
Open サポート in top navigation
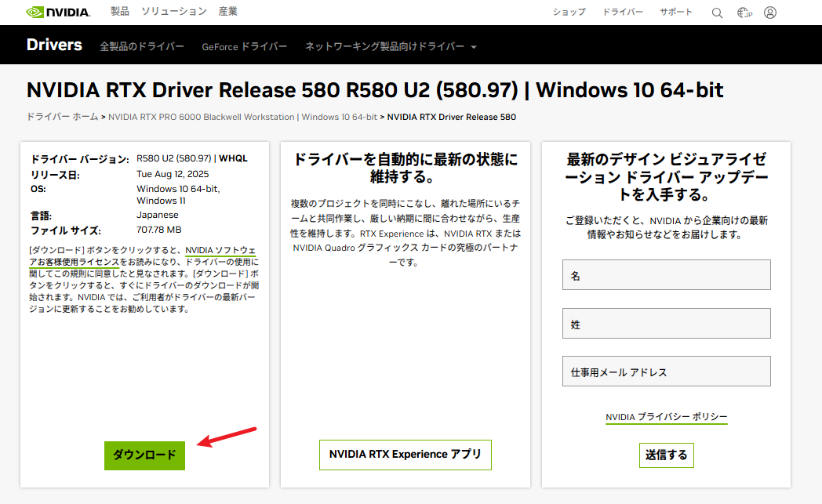[x=675, y=13]
